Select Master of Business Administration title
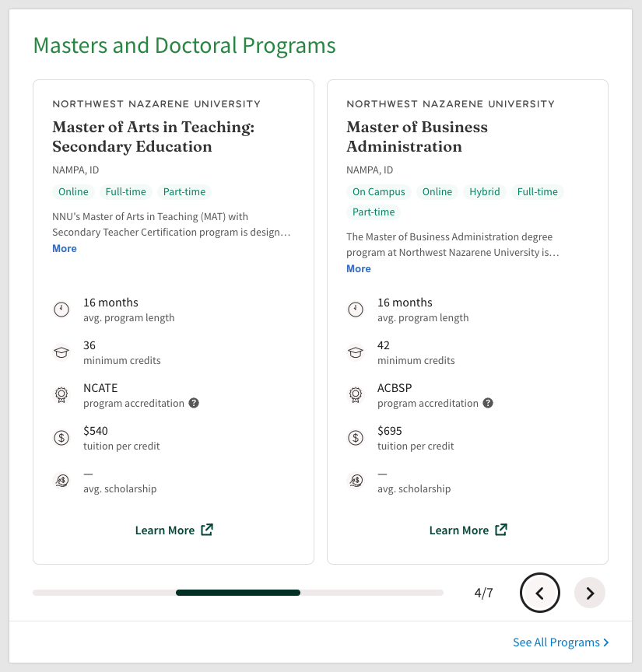Viewport: 642px width, 672px height. pyautogui.click(x=417, y=137)
